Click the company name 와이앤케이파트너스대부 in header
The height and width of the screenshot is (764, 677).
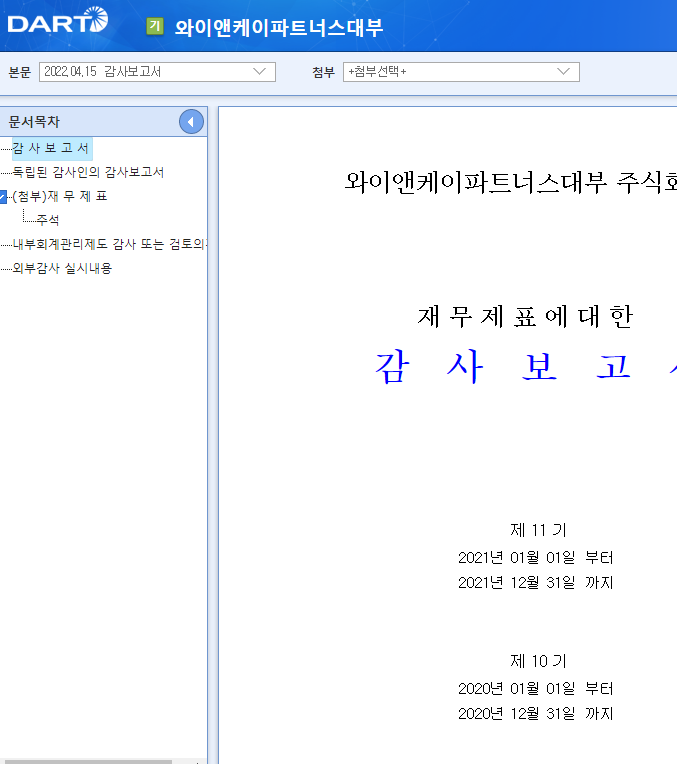[x=279, y=27]
